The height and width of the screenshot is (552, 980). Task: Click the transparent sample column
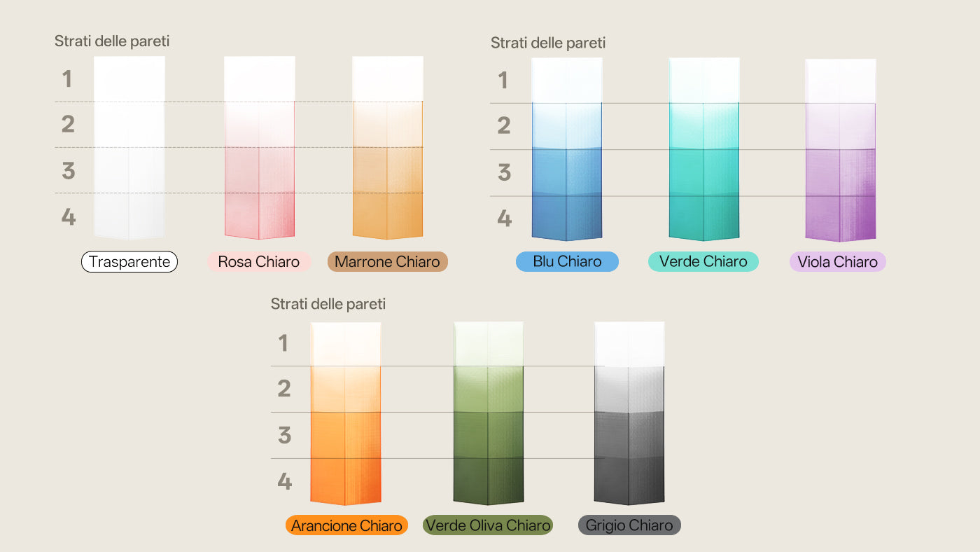click(x=129, y=148)
